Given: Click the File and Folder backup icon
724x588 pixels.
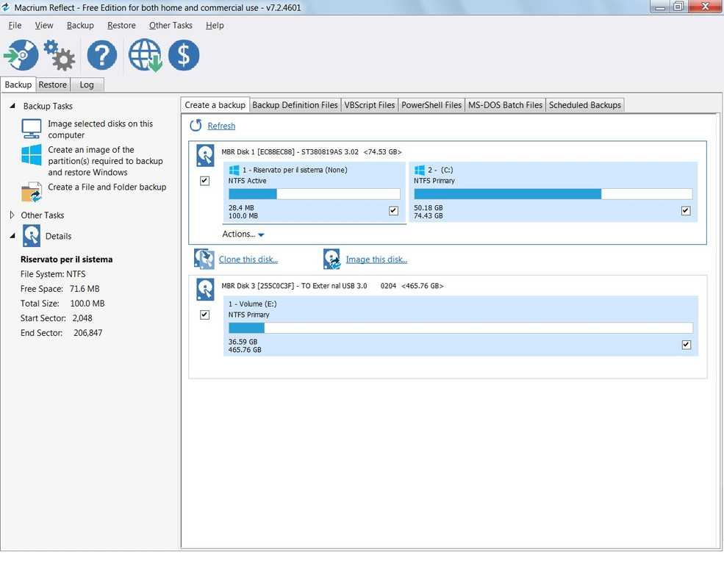Looking at the screenshot, I should click(x=32, y=192).
